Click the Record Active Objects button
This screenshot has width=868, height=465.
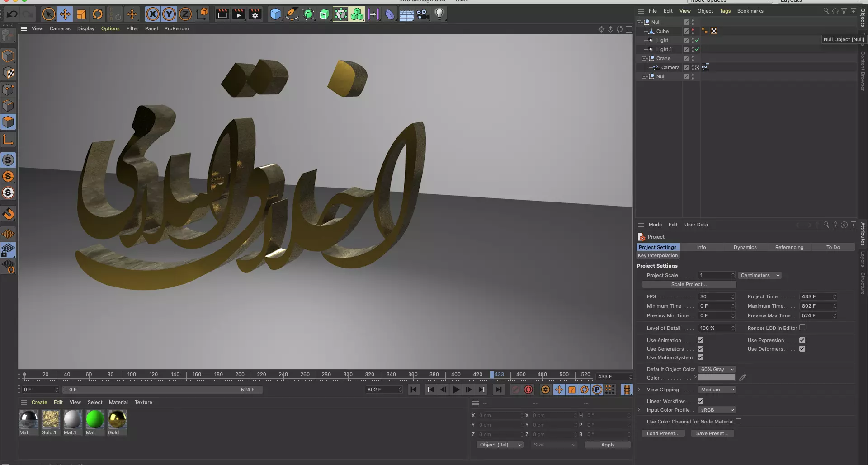[515, 390]
